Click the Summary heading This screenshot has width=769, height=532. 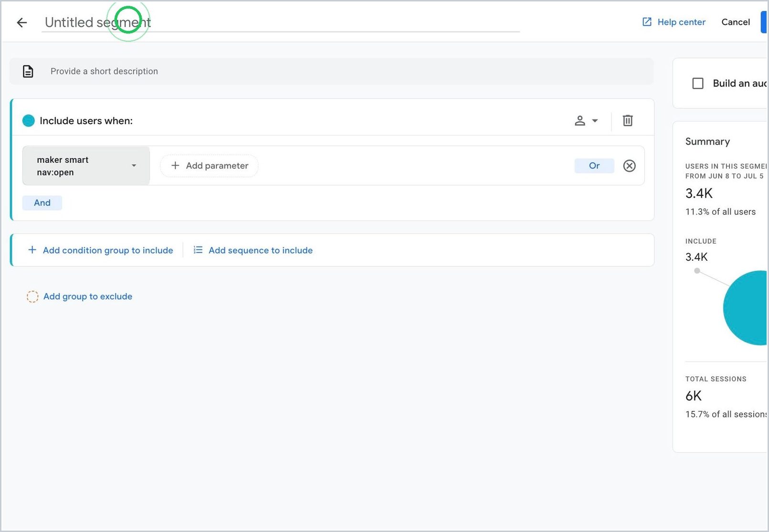click(x=707, y=141)
